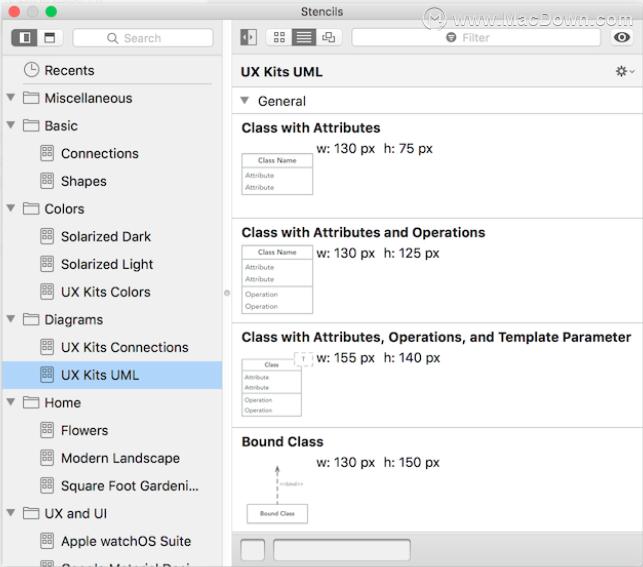Click the Modern Landscape stencil icon
Viewport: 643px width, 567px height.
pos(47,458)
